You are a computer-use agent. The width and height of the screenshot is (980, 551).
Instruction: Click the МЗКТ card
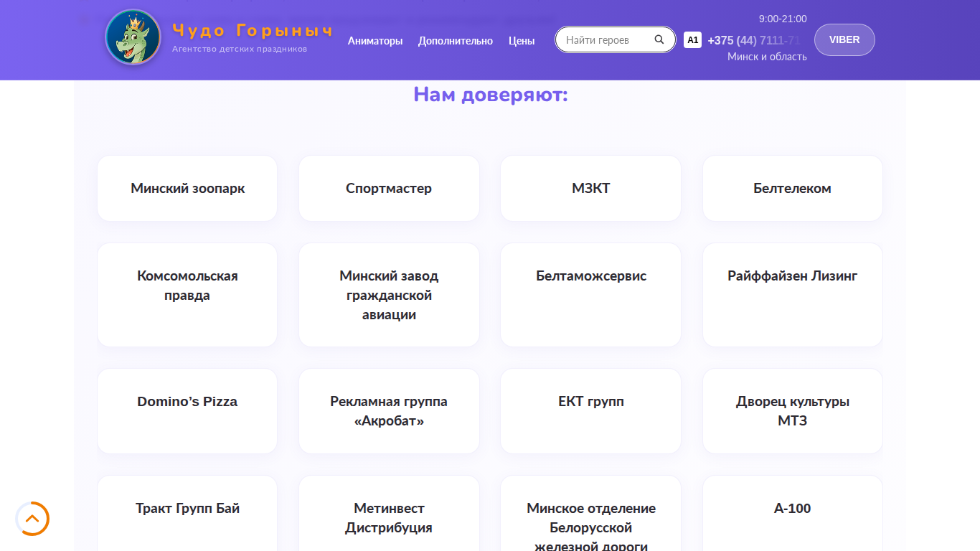pyautogui.click(x=591, y=189)
